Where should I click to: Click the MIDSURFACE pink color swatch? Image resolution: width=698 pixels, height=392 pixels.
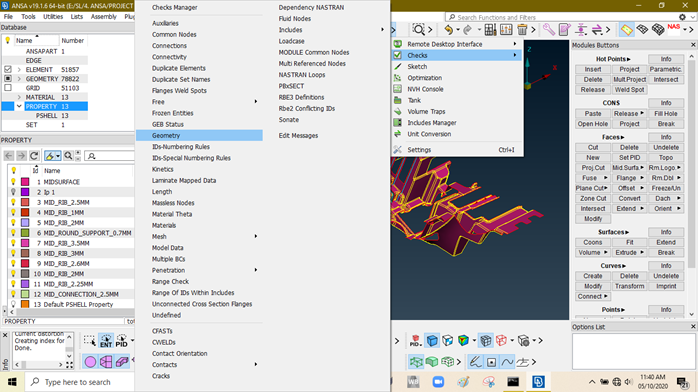[x=25, y=182]
